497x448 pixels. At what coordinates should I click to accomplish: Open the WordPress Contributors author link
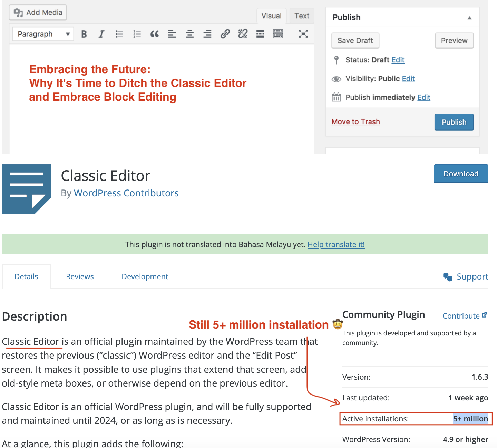[x=126, y=193]
